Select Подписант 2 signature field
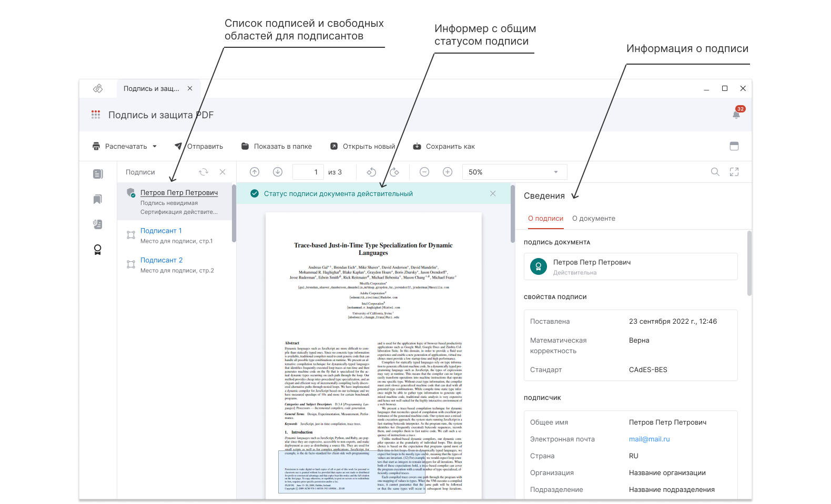 point(175,265)
